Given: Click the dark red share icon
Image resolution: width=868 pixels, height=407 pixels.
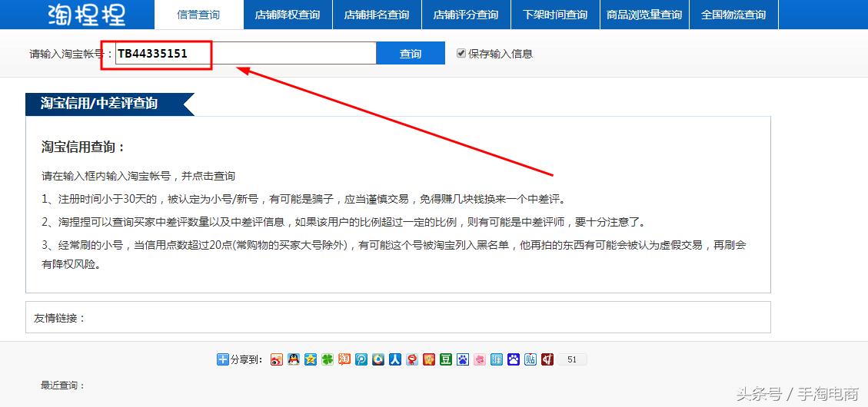Looking at the screenshot, I should click(547, 359).
